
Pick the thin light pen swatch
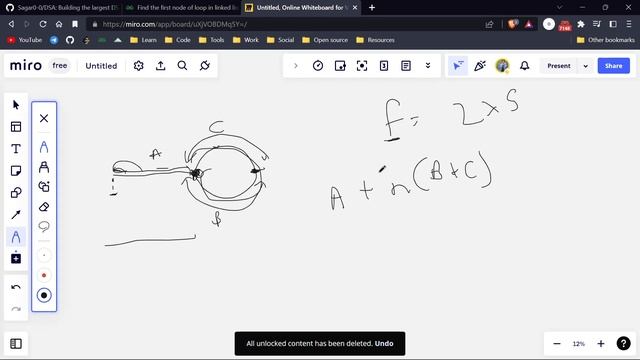click(x=44, y=256)
